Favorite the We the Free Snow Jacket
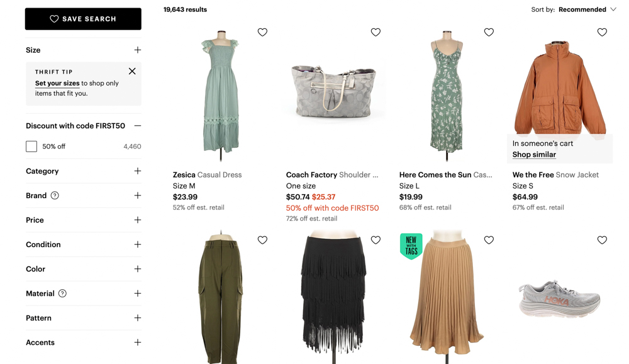 click(x=602, y=32)
